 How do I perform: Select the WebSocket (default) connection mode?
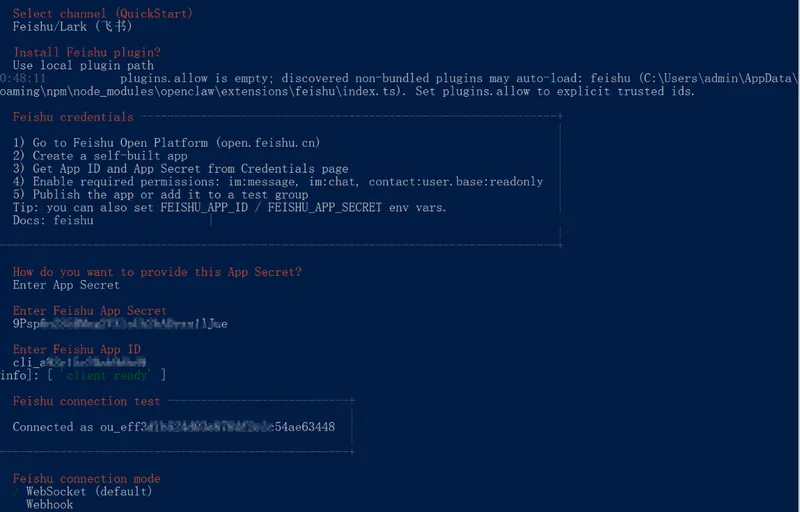point(89,491)
